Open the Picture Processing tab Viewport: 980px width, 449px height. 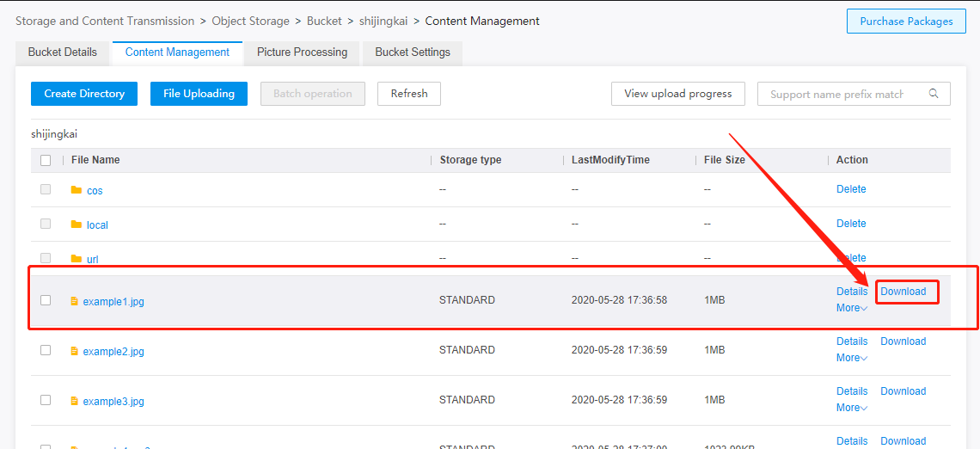(302, 52)
